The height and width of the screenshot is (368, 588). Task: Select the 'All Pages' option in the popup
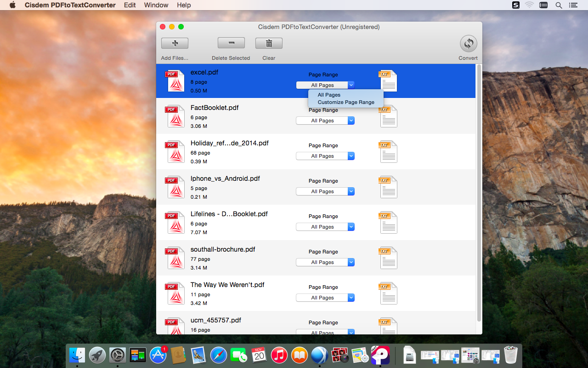(329, 95)
